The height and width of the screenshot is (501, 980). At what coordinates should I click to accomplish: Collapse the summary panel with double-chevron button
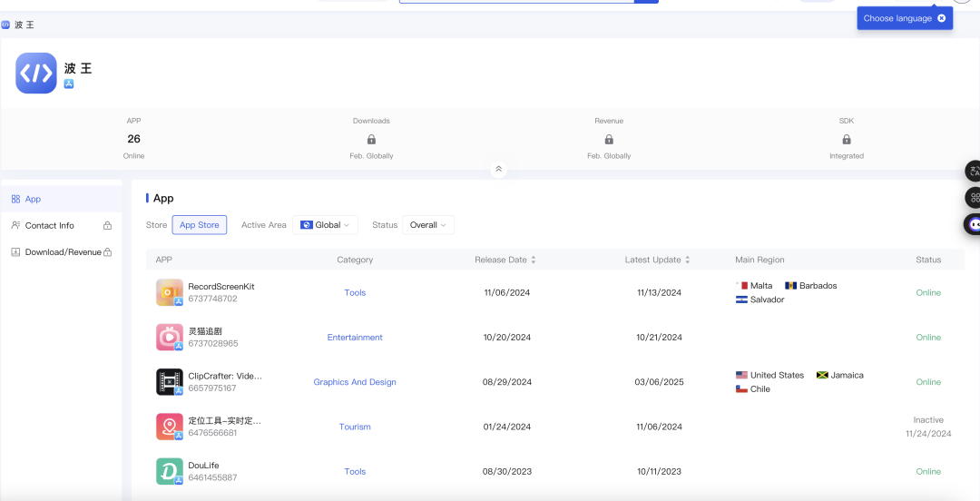click(498, 170)
